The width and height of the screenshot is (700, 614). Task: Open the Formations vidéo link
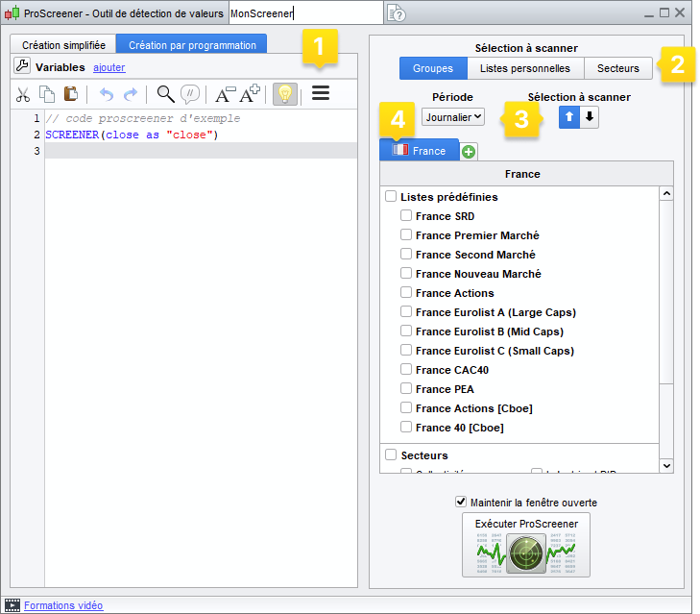pyautogui.click(x=63, y=605)
